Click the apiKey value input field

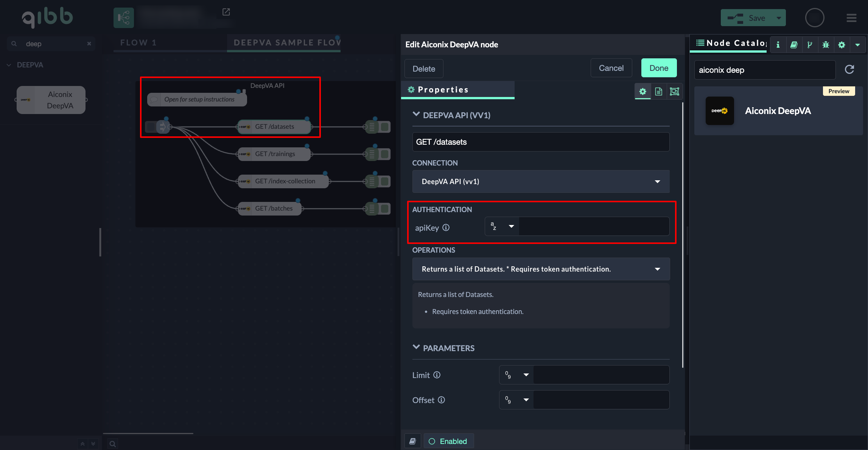[x=593, y=227]
